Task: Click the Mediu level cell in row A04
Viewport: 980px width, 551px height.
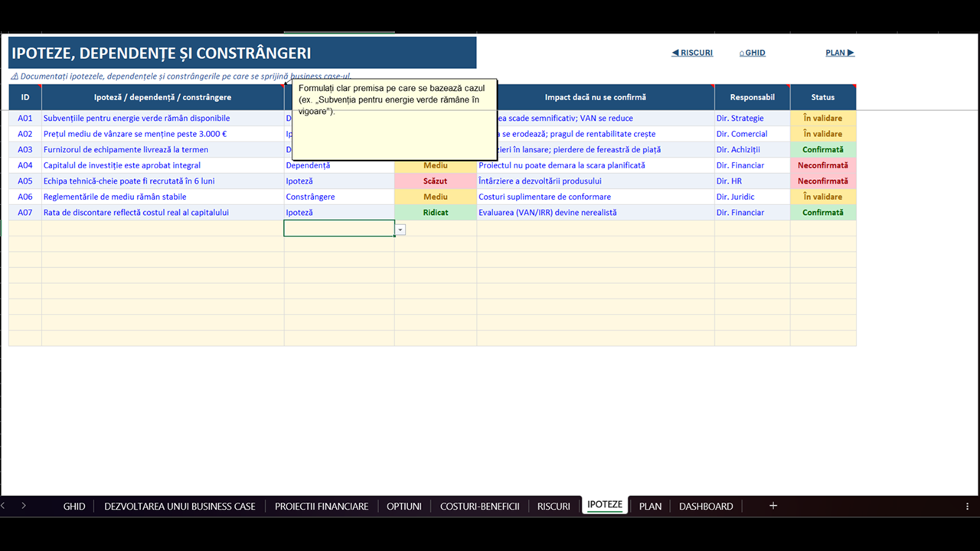Action: [x=436, y=165]
